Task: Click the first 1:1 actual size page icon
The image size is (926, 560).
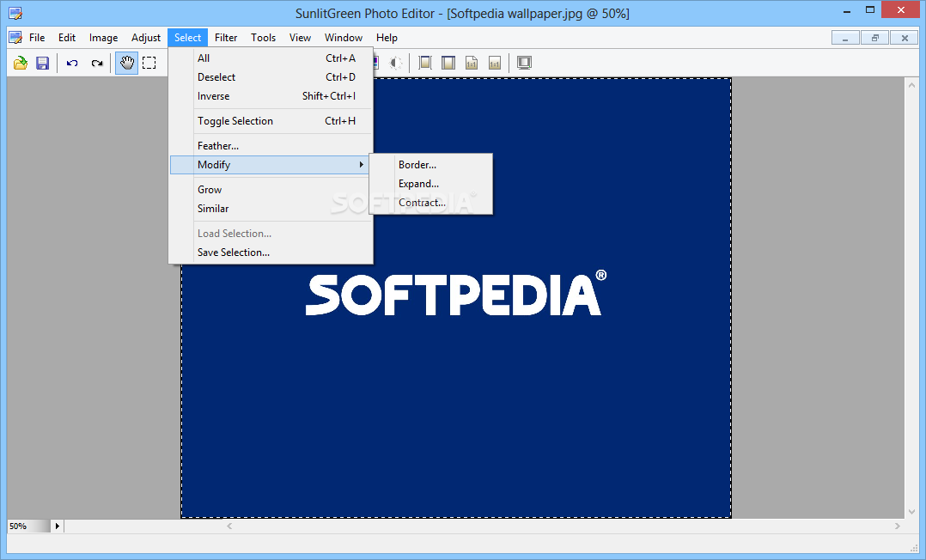Action: tap(472, 63)
